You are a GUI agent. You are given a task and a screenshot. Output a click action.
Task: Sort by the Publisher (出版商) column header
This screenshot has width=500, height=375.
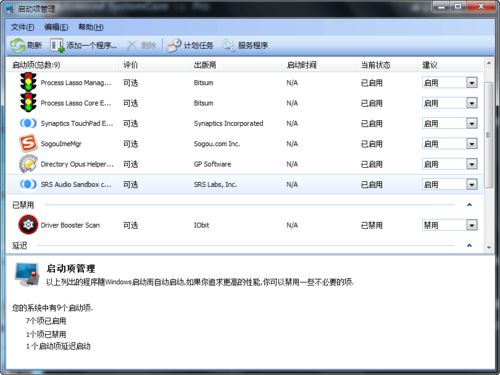pos(205,65)
